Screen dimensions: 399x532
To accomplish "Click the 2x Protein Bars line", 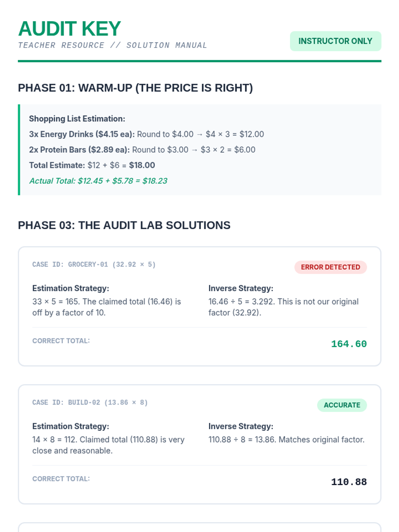I will pyautogui.click(x=142, y=150).
